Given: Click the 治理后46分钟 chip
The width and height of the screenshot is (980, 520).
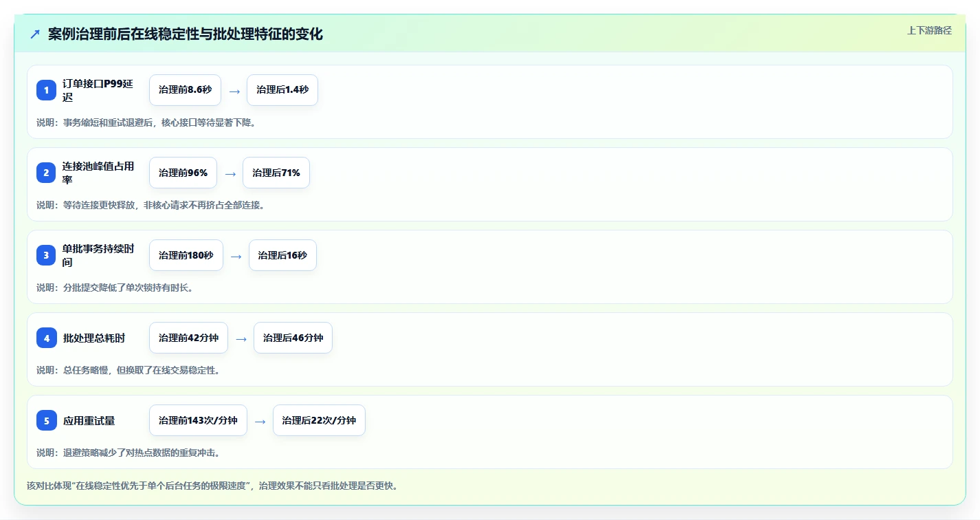Looking at the screenshot, I should click(x=293, y=338).
